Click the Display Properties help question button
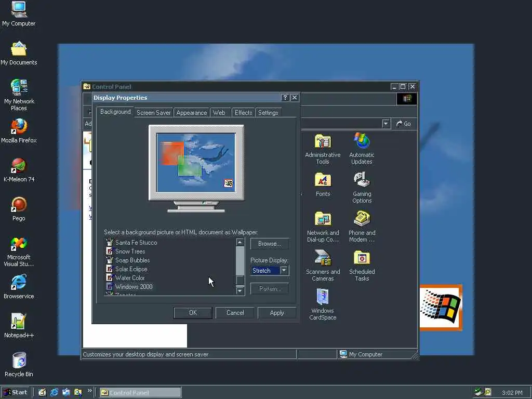The image size is (532, 399). 285,98
